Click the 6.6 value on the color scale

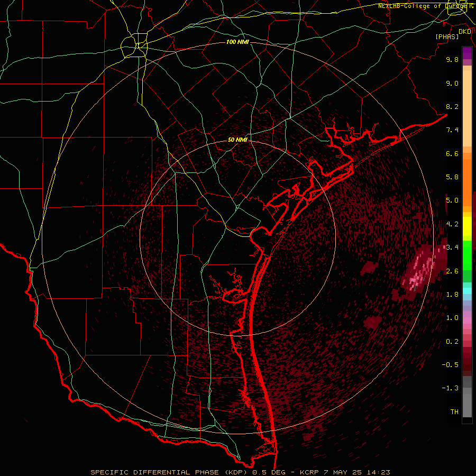click(x=452, y=154)
